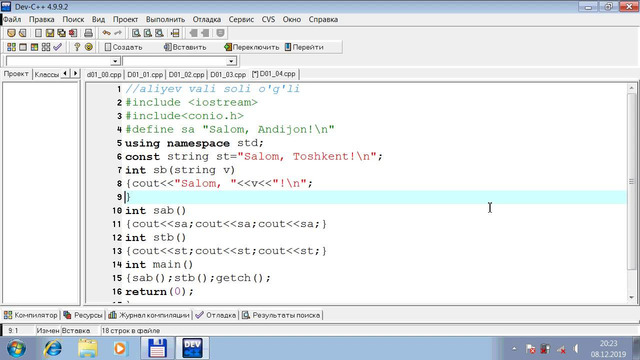Click the line 'using namespace std;'

pyautogui.click(x=194, y=143)
